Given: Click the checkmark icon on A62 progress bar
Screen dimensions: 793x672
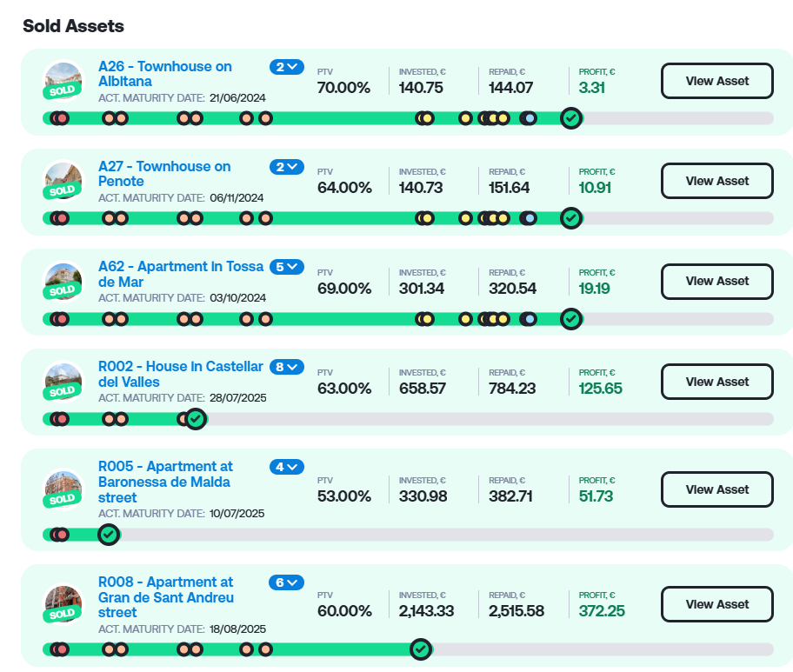Looking at the screenshot, I should coord(571,319).
